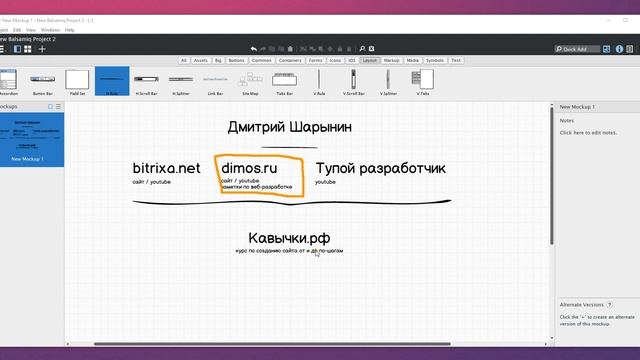
Task: Click the Quick Add search field
Action: click(x=577, y=49)
